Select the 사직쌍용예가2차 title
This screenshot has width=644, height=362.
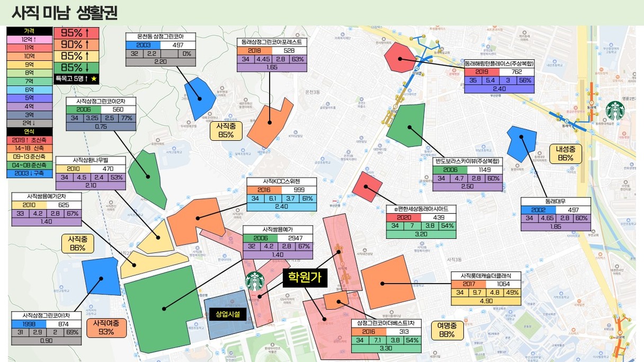tap(46, 196)
